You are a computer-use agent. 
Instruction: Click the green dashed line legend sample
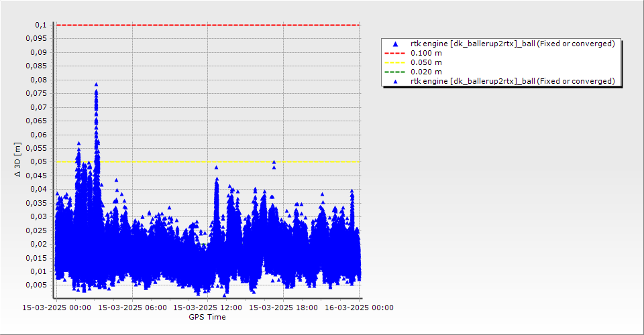394,72
